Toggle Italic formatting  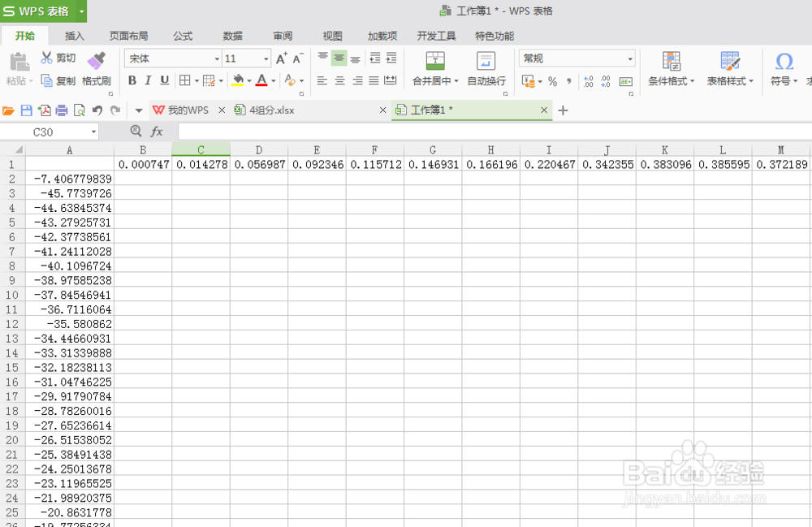(148, 80)
